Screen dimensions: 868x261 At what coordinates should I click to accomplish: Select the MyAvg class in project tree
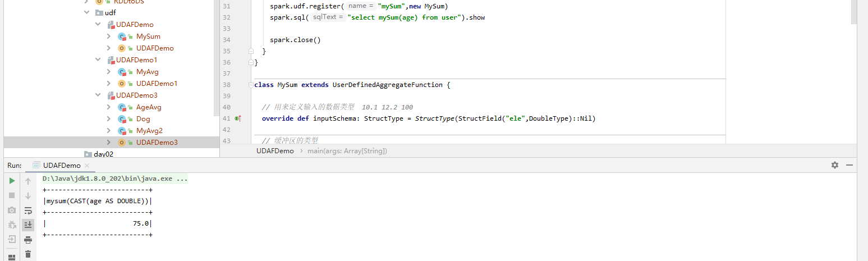click(x=148, y=72)
